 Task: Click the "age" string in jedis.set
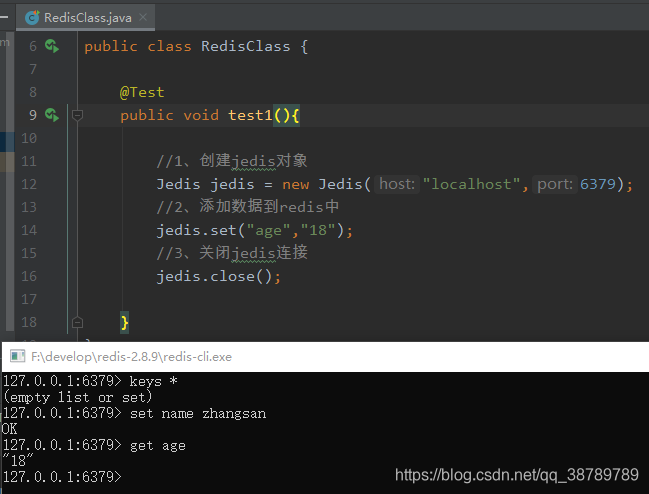point(269,230)
